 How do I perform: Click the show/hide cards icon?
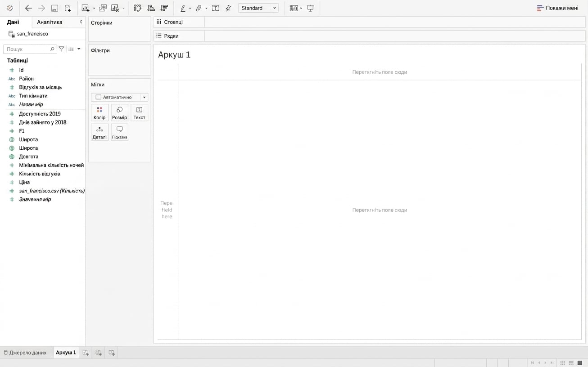294,8
